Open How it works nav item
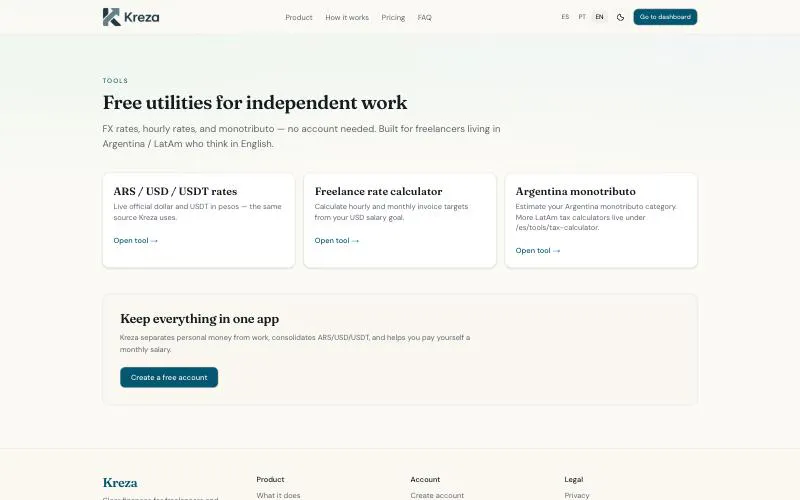800x500 pixels. point(347,17)
